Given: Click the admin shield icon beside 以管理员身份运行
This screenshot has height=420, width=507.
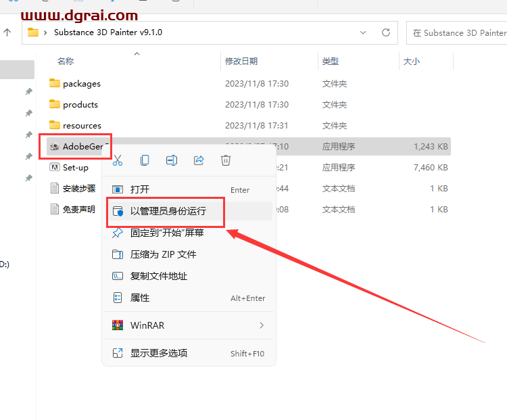Looking at the screenshot, I should point(118,211).
